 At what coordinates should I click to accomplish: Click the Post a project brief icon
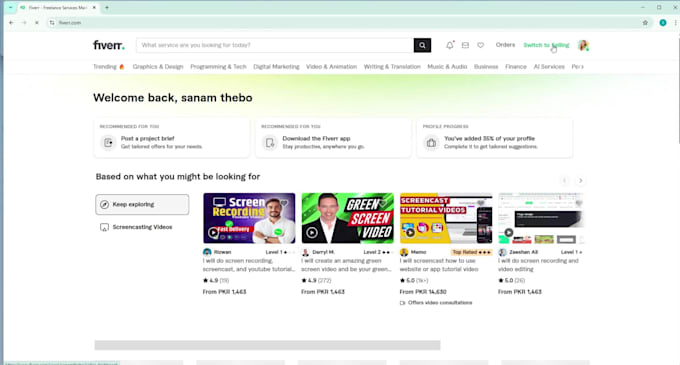point(108,142)
